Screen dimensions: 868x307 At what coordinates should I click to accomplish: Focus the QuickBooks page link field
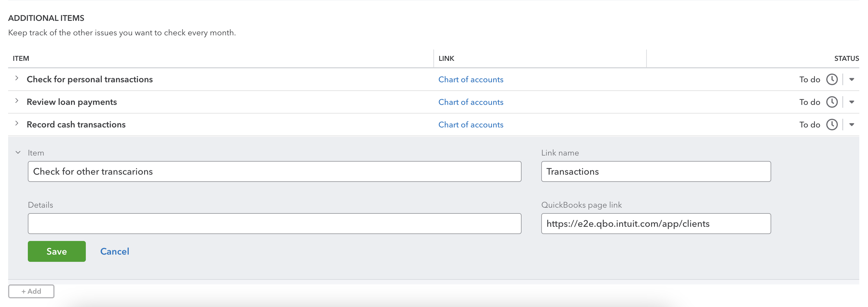tap(656, 224)
